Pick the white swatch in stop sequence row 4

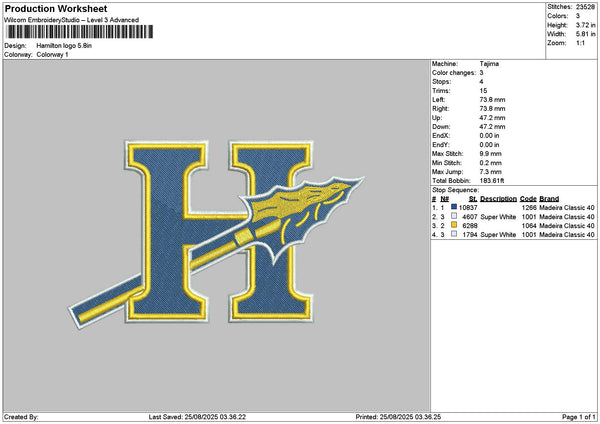[454, 234]
